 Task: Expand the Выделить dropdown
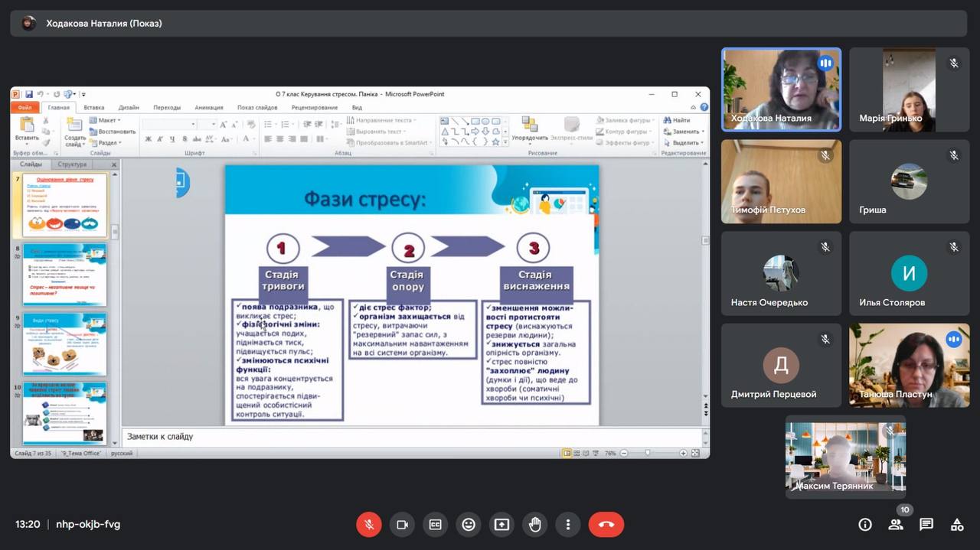684,143
